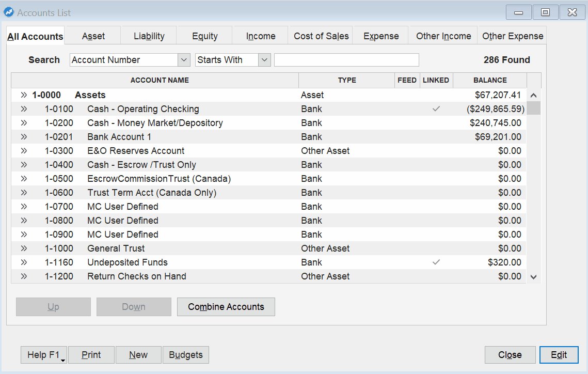Click inside the search text box
Screen dimensions: 588x374
click(x=346, y=60)
